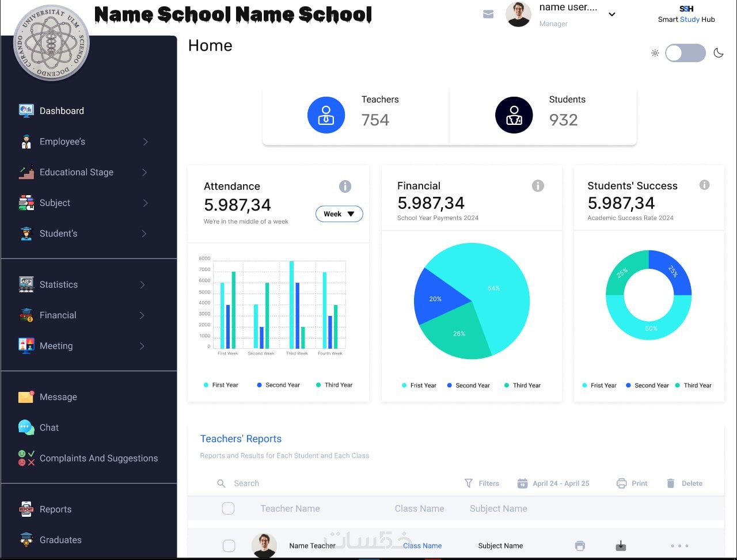737x560 pixels.
Task: Click the download icon in Name Teacher row
Action: pos(621,546)
